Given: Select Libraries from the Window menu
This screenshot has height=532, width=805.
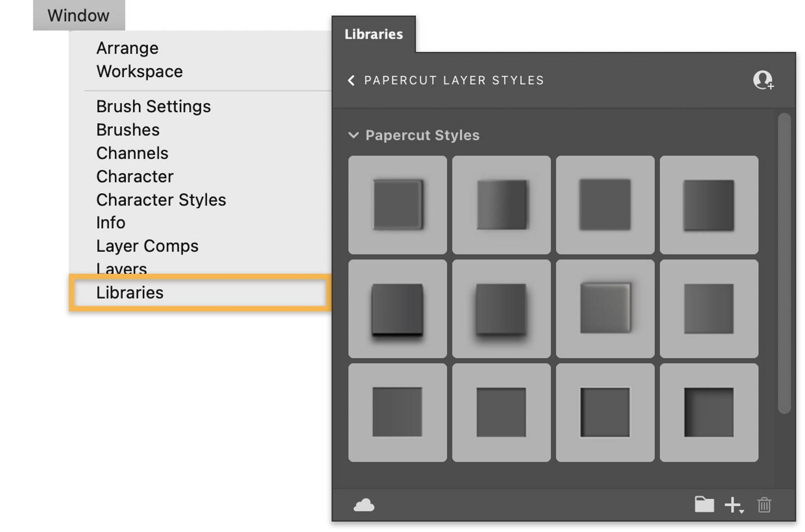Looking at the screenshot, I should 130,293.
